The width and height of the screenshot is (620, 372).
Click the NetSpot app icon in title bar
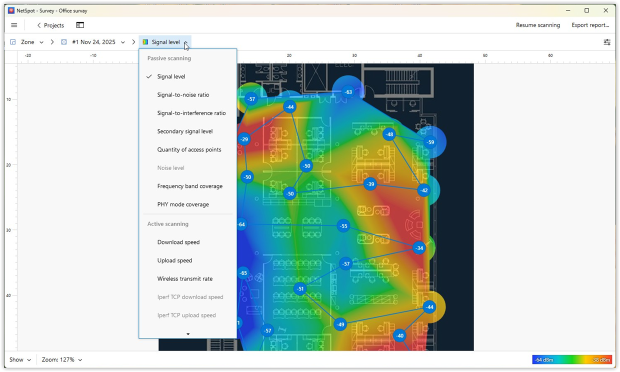click(x=11, y=11)
